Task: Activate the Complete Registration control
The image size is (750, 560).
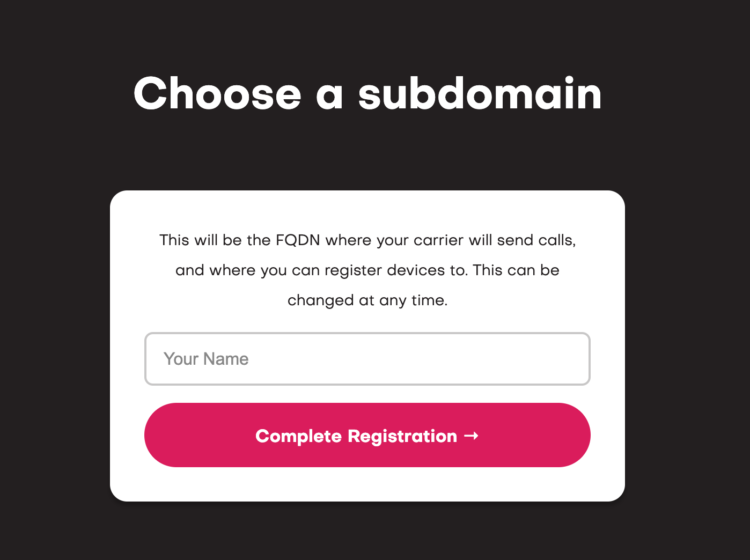Action: click(367, 435)
